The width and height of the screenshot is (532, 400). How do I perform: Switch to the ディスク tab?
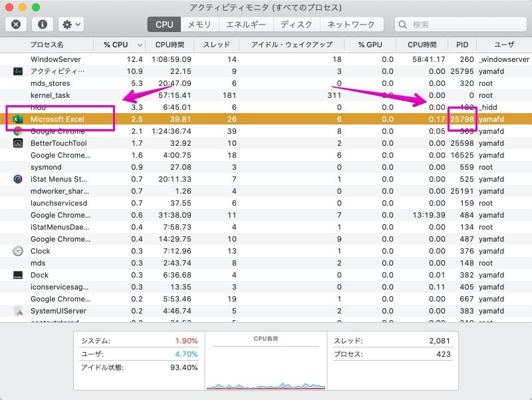(297, 25)
